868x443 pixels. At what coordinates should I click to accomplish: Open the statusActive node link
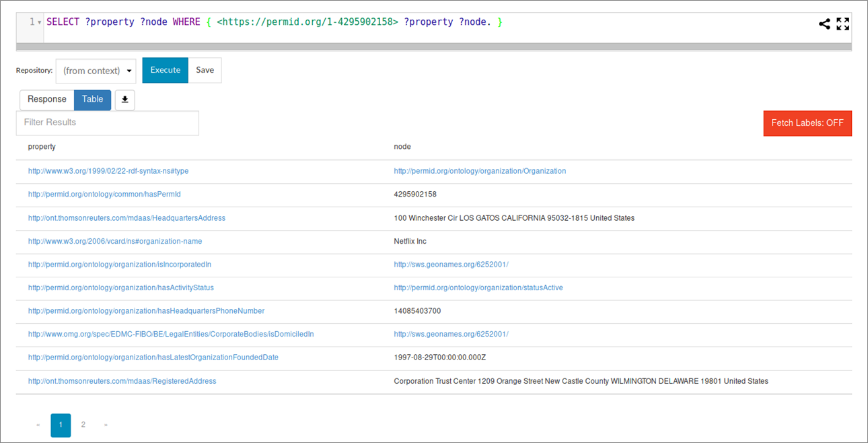point(478,287)
